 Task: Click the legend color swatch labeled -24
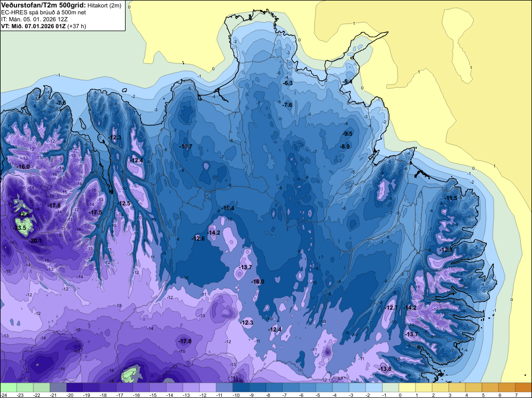9,387
